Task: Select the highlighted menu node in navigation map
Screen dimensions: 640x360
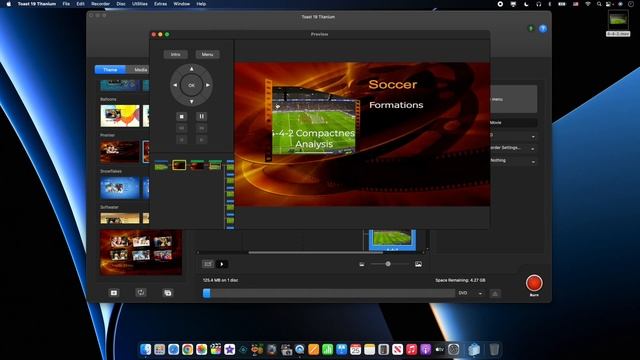Action: [x=179, y=165]
